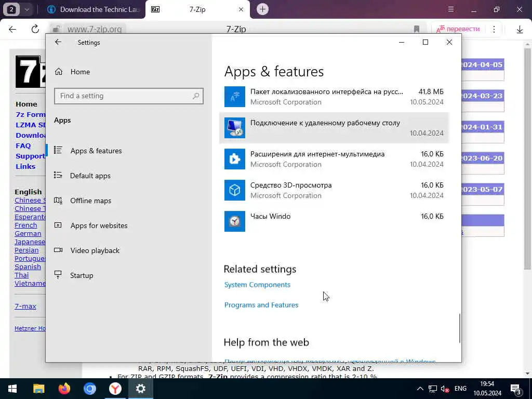This screenshot has width=532, height=399.
Task: Open Yandex Browser taskbar icon
Action: pos(115,389)
